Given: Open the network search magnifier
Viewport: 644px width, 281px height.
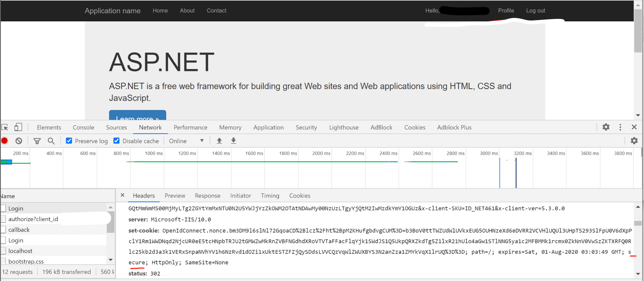Looking at the screenshot, I should click(x=51, y=141).
